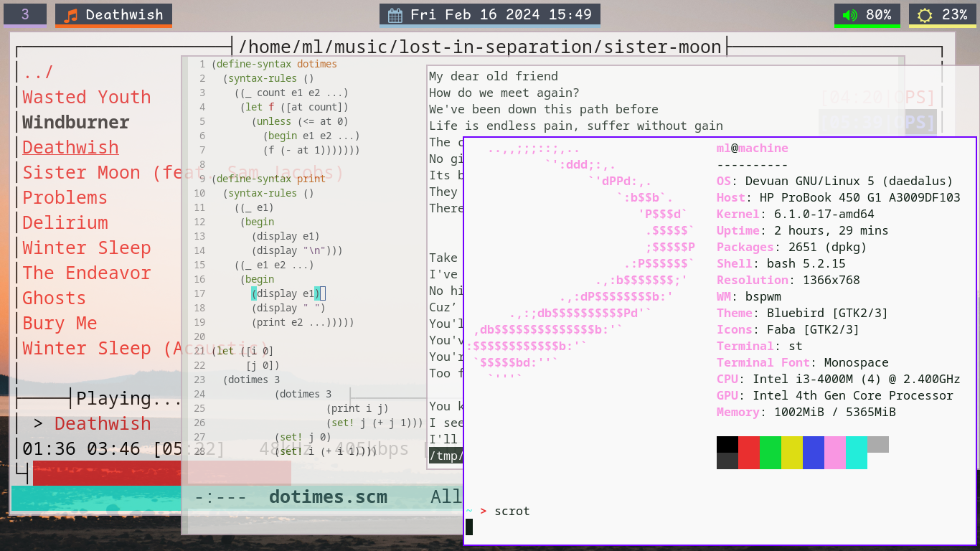980x551 pixels.
Task: Select workspace 3 indicator
Action: [25, 14]
